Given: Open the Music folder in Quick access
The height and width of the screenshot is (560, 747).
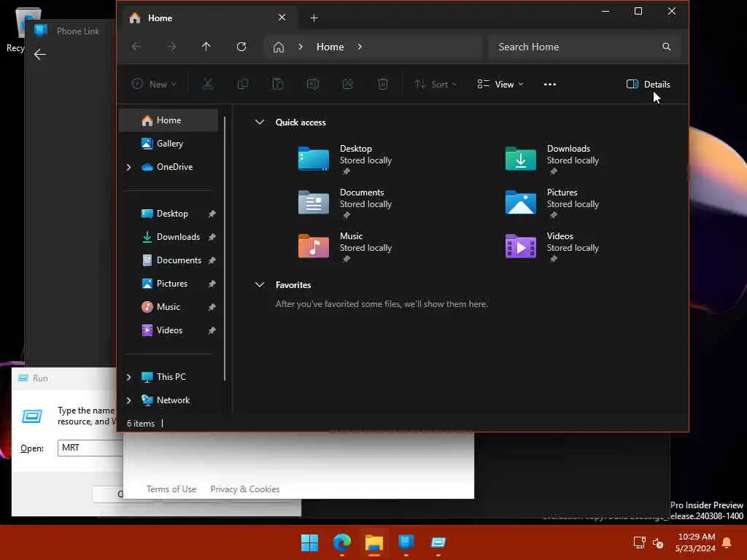Looking at the screenshot, I should coord(345,246).
